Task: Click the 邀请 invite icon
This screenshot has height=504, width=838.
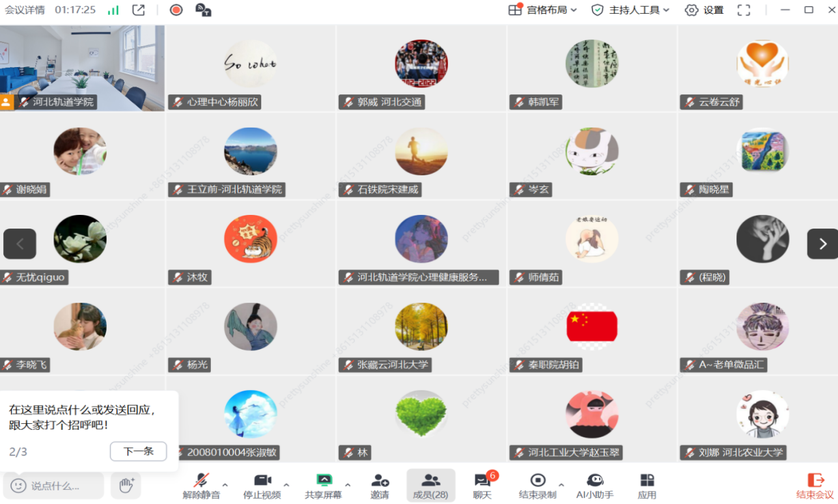Action: pyautogui.click(x=380, y=486)
